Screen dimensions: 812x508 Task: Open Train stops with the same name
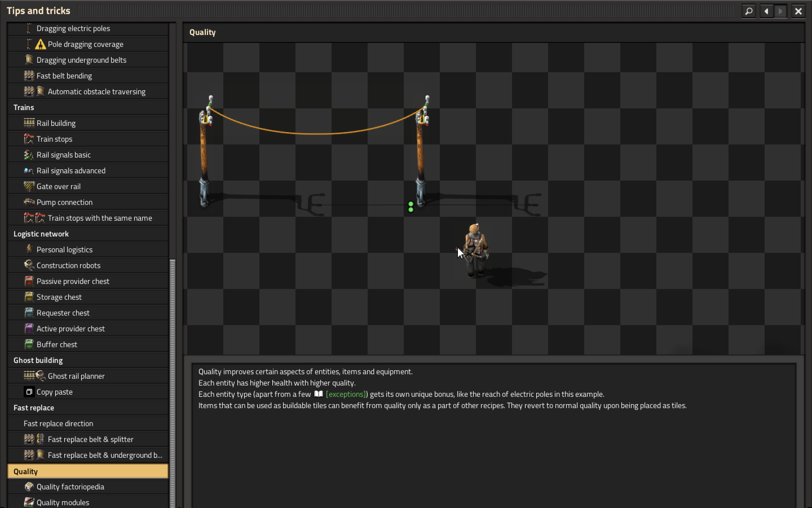pyautogui.click(x=88, y=218)
